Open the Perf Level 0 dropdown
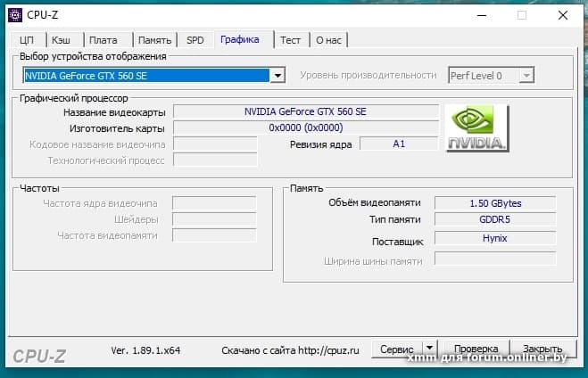 click(x=492, y=76)
